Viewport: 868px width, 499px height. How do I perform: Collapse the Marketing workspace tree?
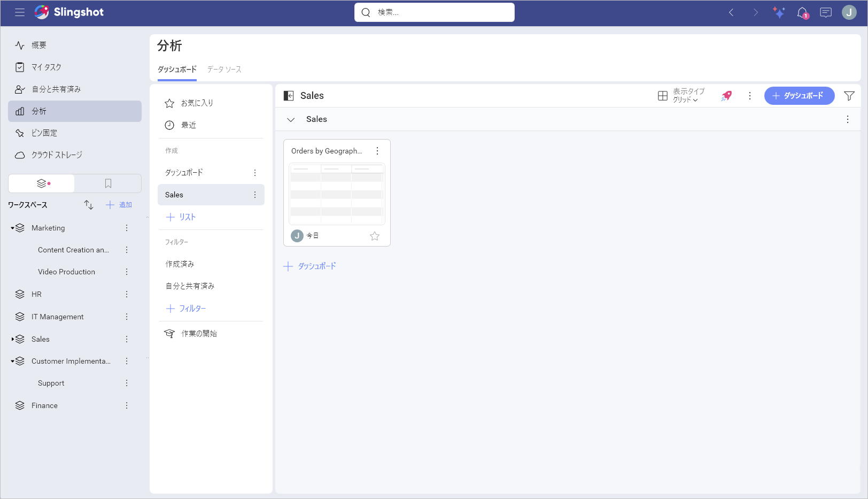pyautogui.click(x=12, y=228)
